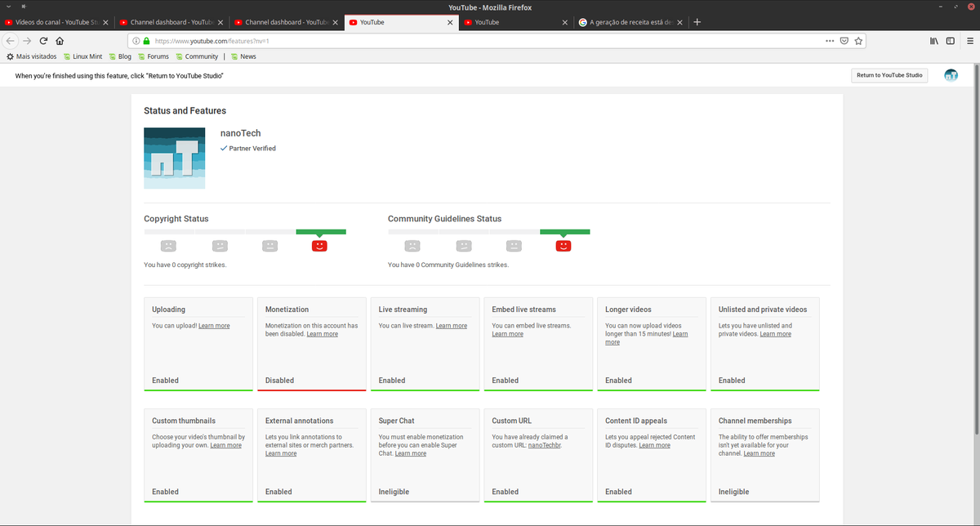Click Learn more in Longer videos card
Image resolution: width=980 pixels, height=526 pixels.
[x=647, y=338]
